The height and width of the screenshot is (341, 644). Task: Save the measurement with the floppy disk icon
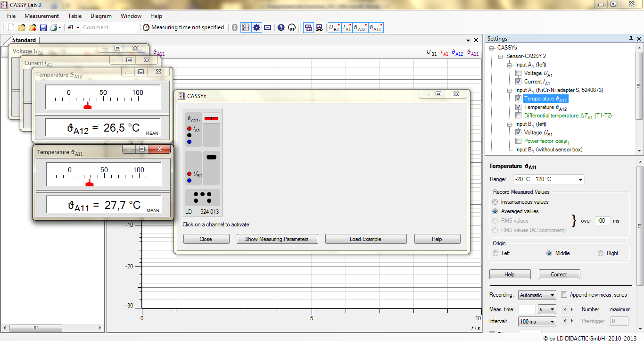coord(43,27)
